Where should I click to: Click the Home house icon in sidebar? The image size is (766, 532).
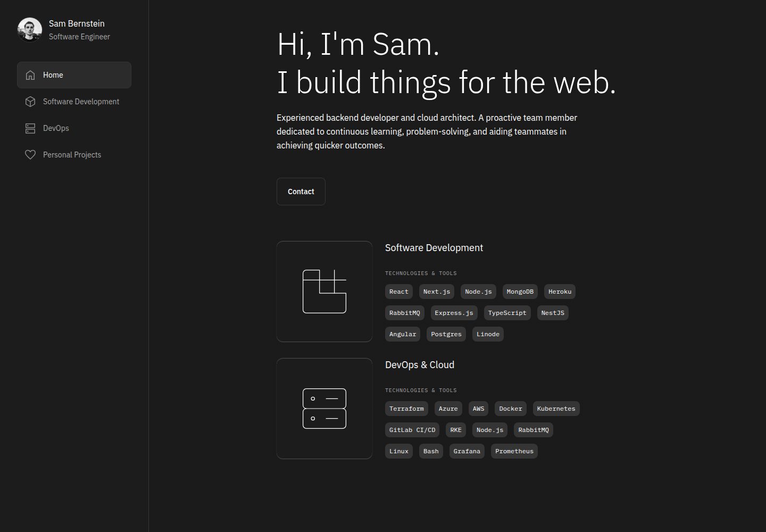coord(30,75)
